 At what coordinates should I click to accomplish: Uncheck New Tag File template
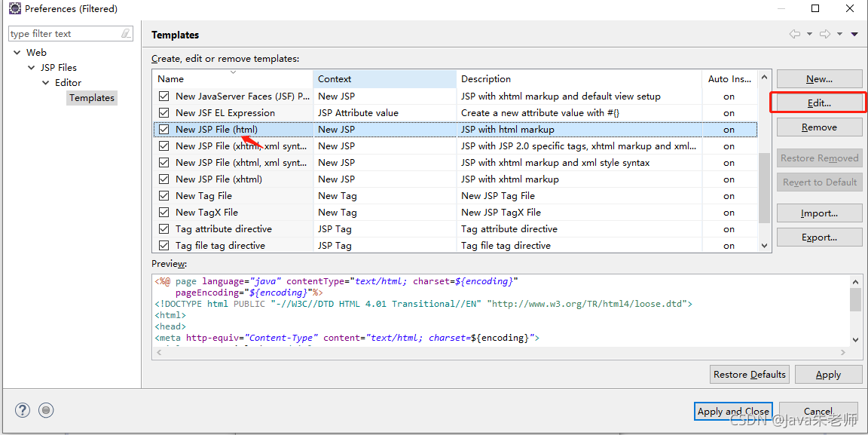coord(164,195)
